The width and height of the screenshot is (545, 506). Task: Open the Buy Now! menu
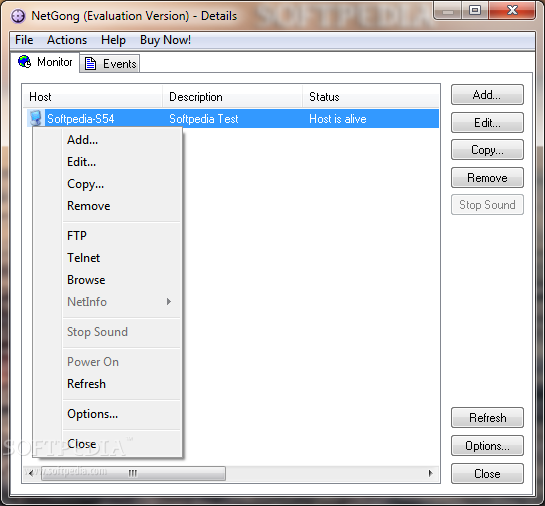[165, 40]
